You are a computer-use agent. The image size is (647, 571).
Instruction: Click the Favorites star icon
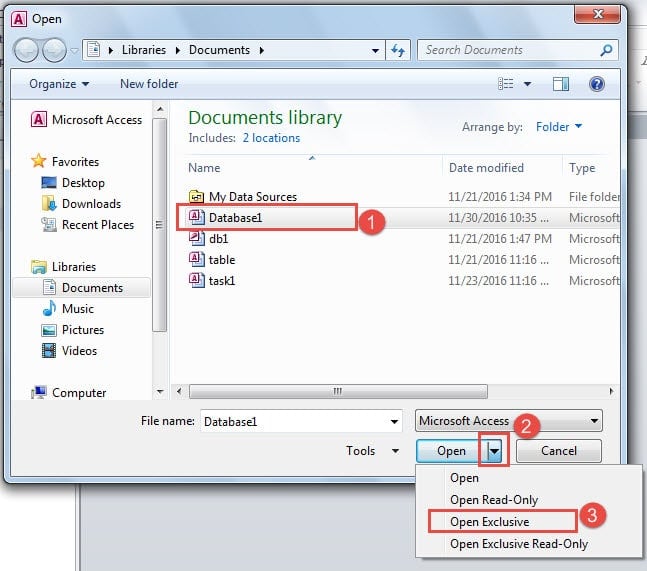point(38,161)
